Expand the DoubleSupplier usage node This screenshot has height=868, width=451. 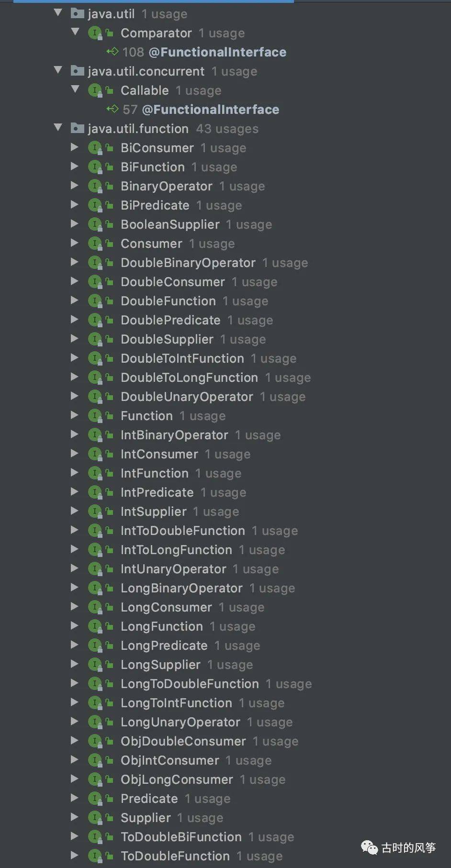pyautogui.click(x=74, y=338)
